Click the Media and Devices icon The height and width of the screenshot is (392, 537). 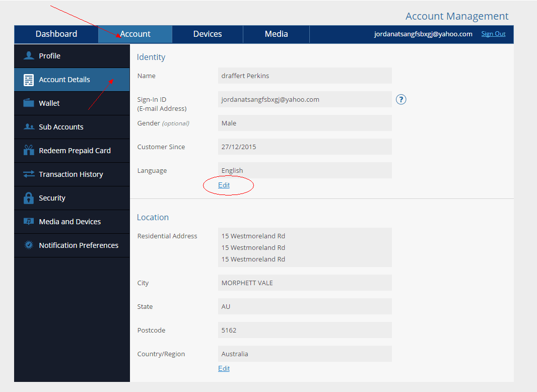(x=29, y=222)
